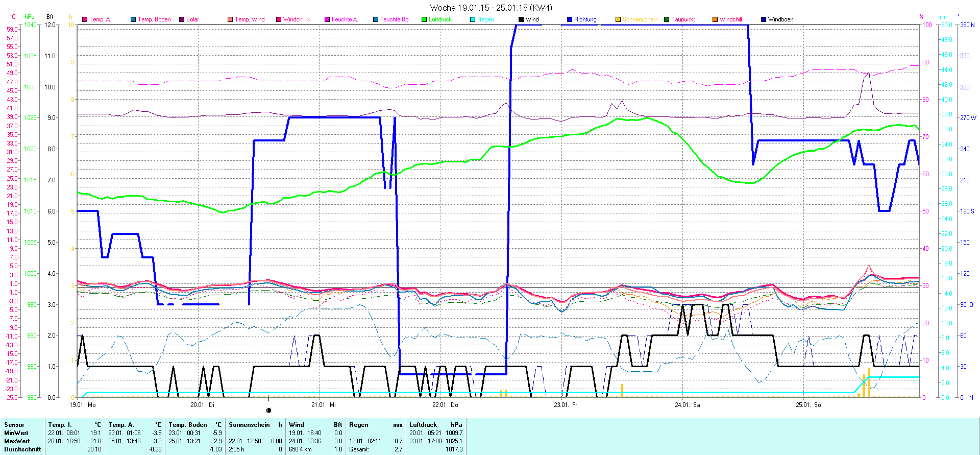Click the Luftdruck hPa table header
Screen dimensions: 980x455
click(x=435, y=425)
